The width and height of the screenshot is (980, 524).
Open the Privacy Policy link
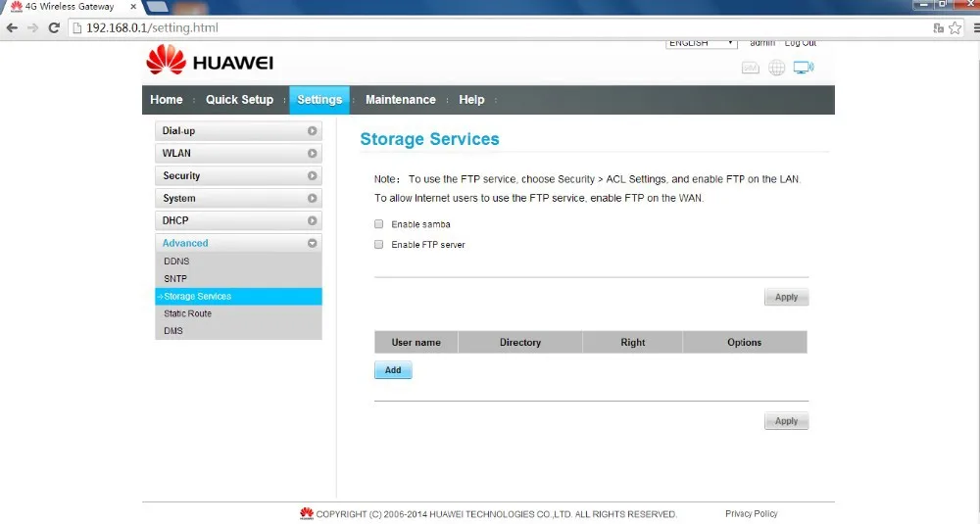(x=751, y=513)
